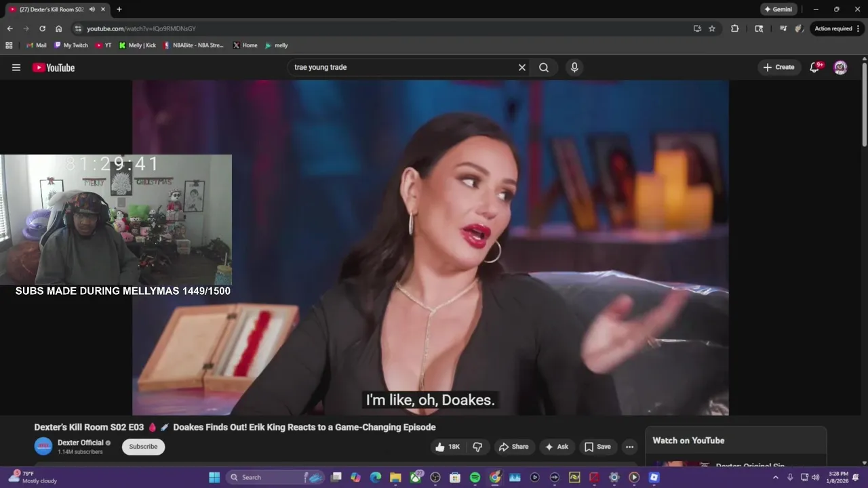The width and height of the screenshot is (868, 488).
Task: Open the taskbar clock showing 3:28 PM
Action: pos(837,477)
